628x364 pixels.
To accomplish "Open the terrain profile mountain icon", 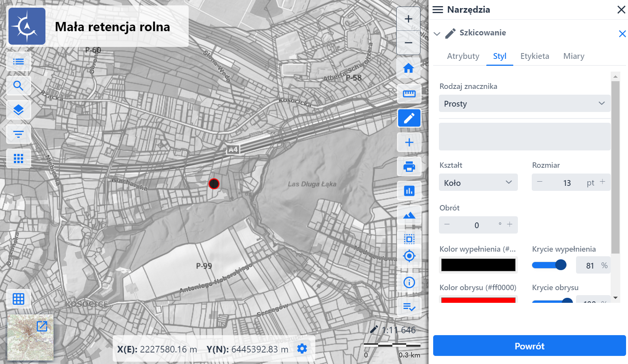I will click(x=409, y=215).
